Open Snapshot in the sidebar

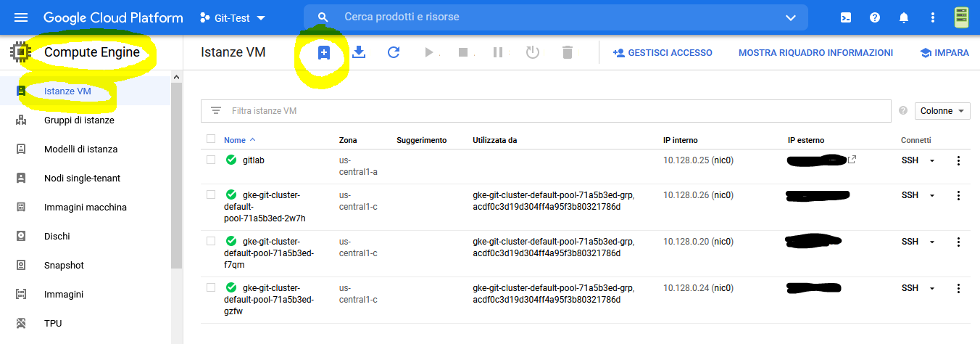coord(86,265)
